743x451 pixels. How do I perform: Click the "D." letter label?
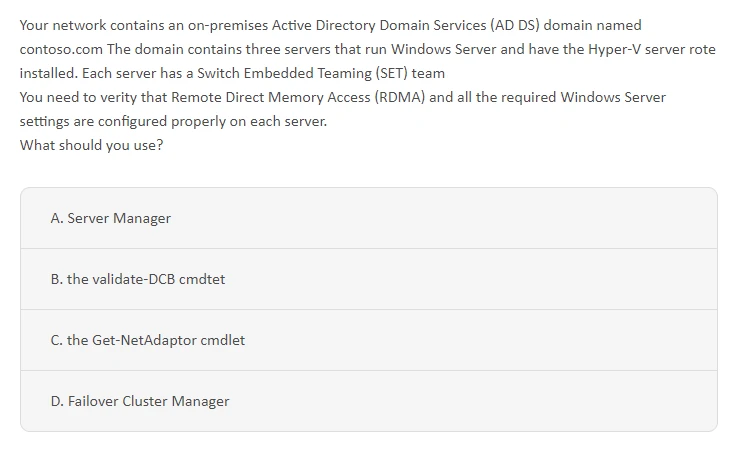(57, 401)
